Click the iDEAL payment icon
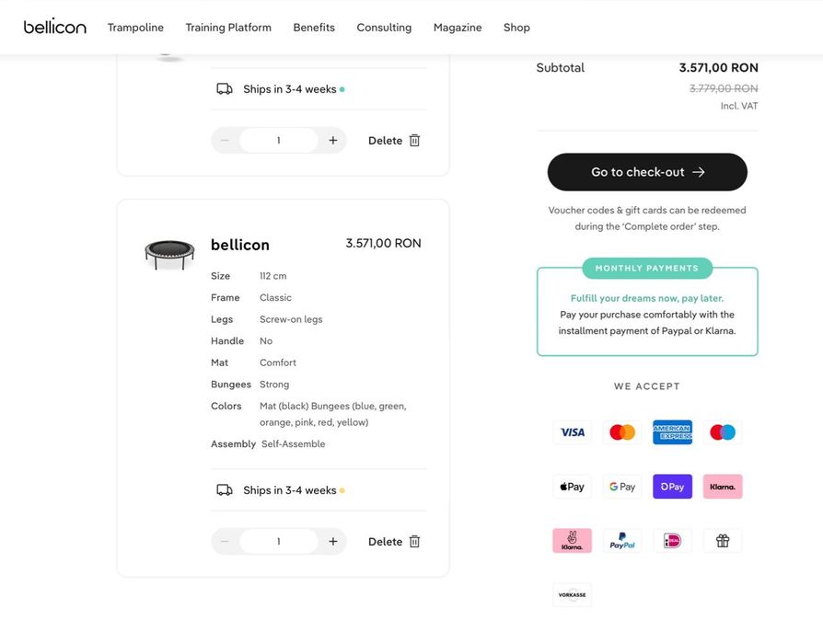This screenshot has width=823, height=644. pyautogui.click(x=672, y=541)
